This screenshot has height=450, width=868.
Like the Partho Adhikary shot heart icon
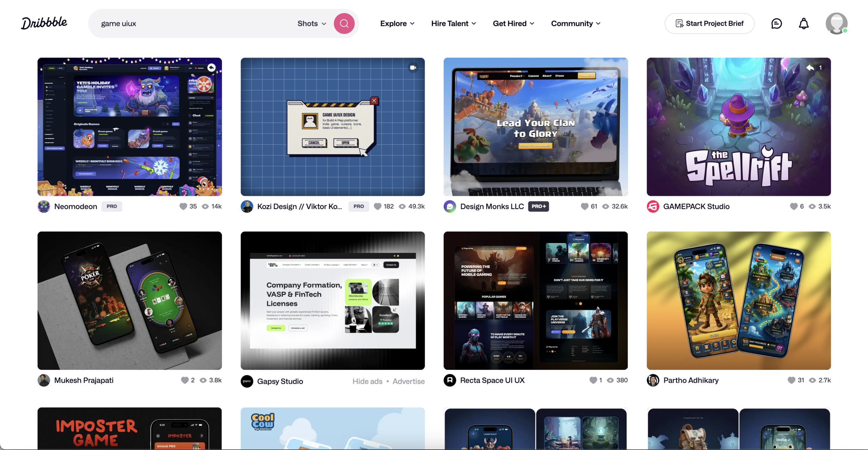(791, 380)
